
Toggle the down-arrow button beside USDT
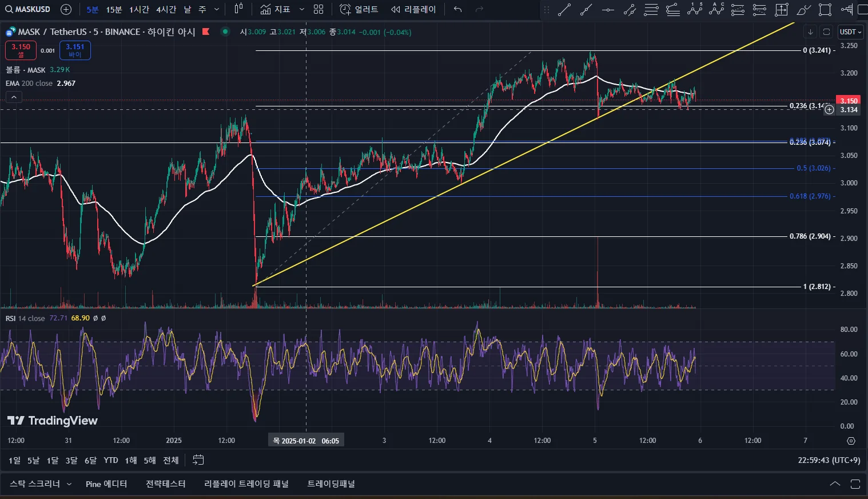[x=810, y=32]
